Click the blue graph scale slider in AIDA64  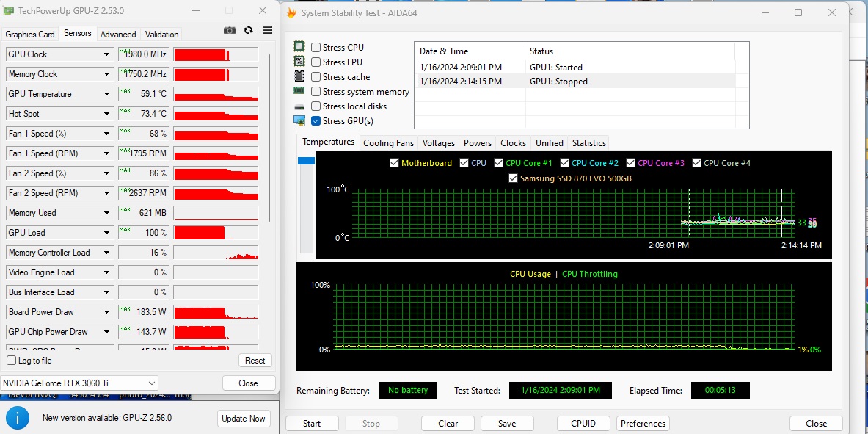tap(306, 161)
